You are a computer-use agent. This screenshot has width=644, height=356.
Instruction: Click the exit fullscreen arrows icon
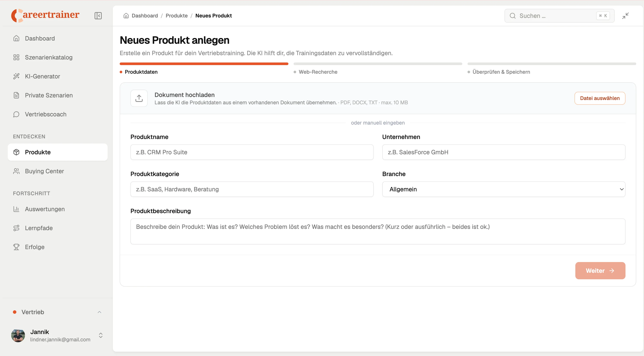[x=625, y=16]
